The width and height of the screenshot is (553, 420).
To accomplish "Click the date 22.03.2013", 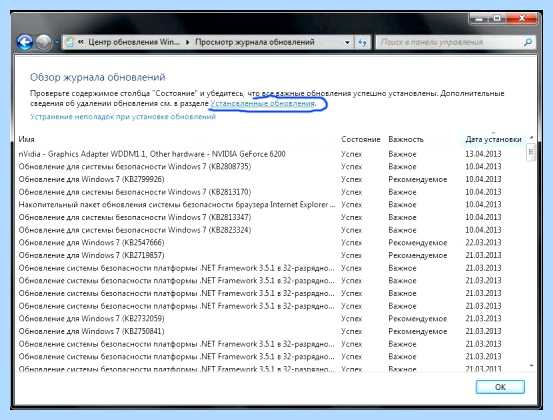I will tap(483, 243).
